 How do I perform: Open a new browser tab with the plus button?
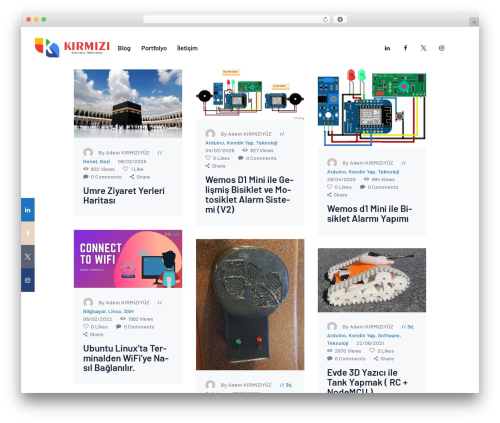point(474,22)
